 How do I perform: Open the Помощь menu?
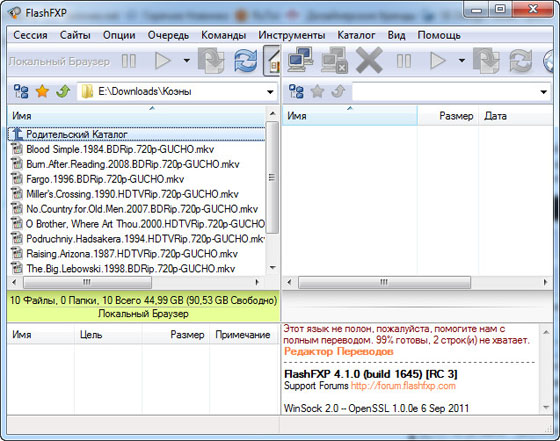[x=439, y=35]
